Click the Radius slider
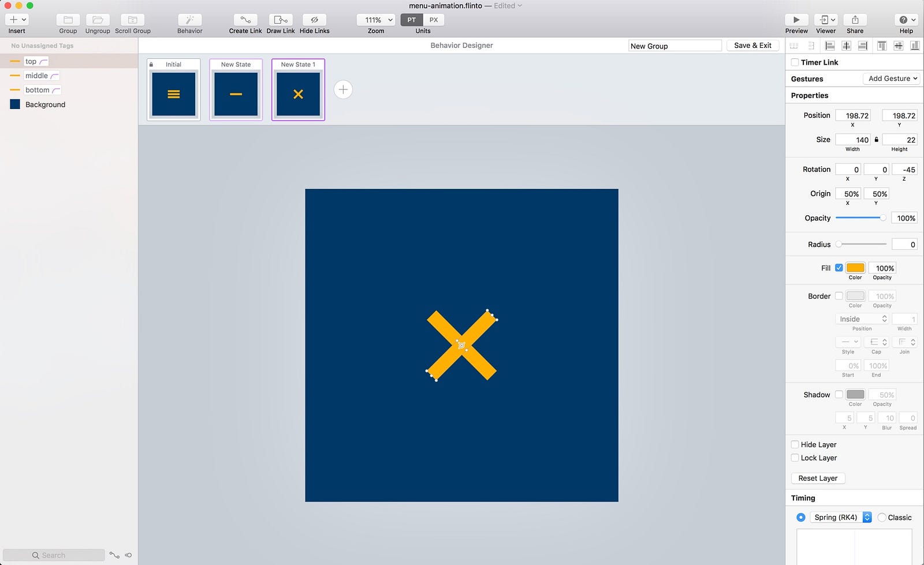This screenshot has width=924, height=565. tap(860, 244)
